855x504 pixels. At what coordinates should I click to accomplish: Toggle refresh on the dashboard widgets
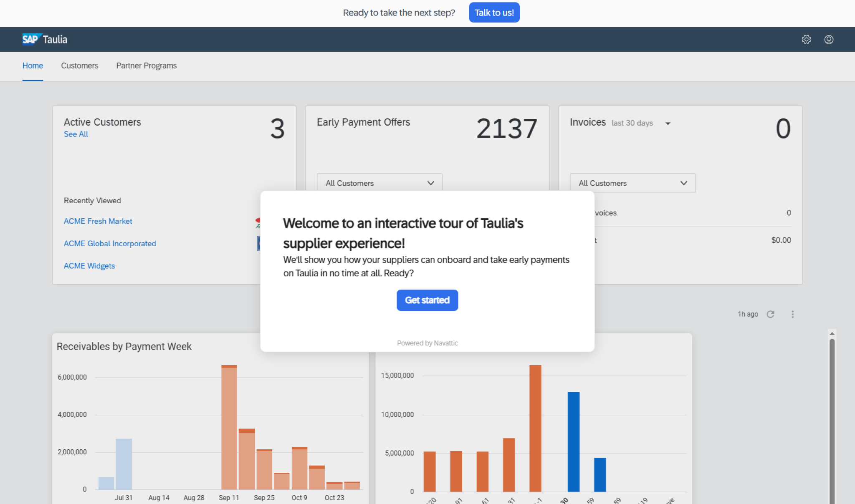pos(771,314)
